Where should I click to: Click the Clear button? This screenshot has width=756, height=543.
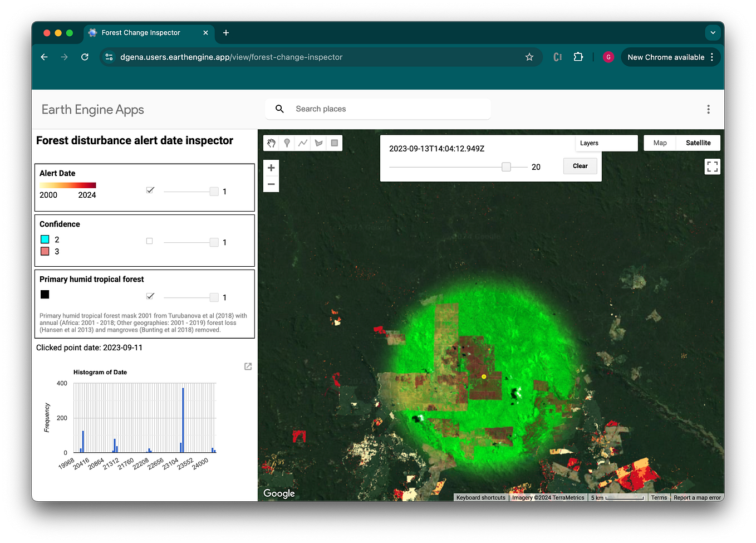click(580, 166)
